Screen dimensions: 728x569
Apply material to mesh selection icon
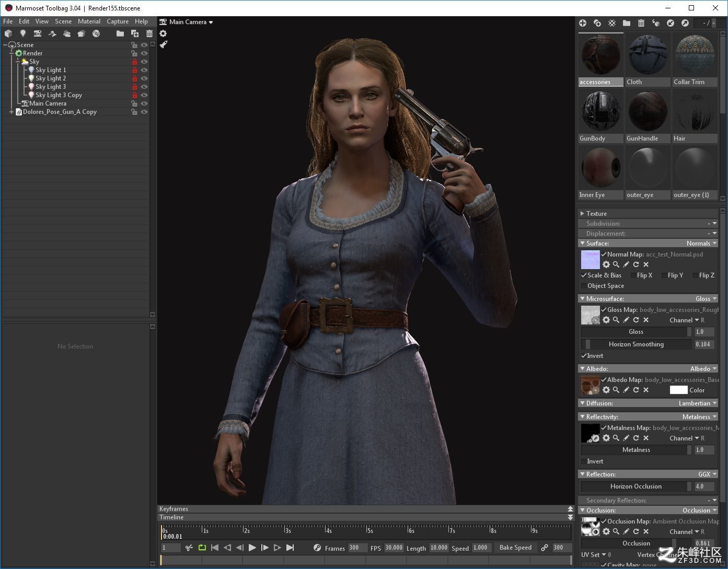656,23
